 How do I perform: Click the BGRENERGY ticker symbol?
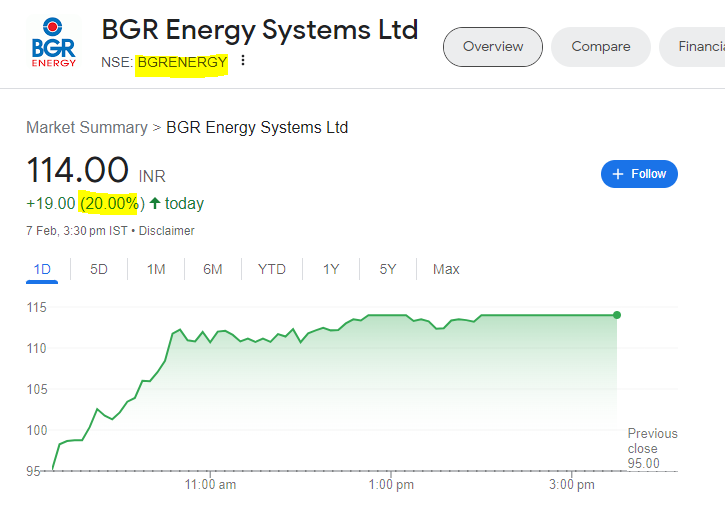point(182,62)
